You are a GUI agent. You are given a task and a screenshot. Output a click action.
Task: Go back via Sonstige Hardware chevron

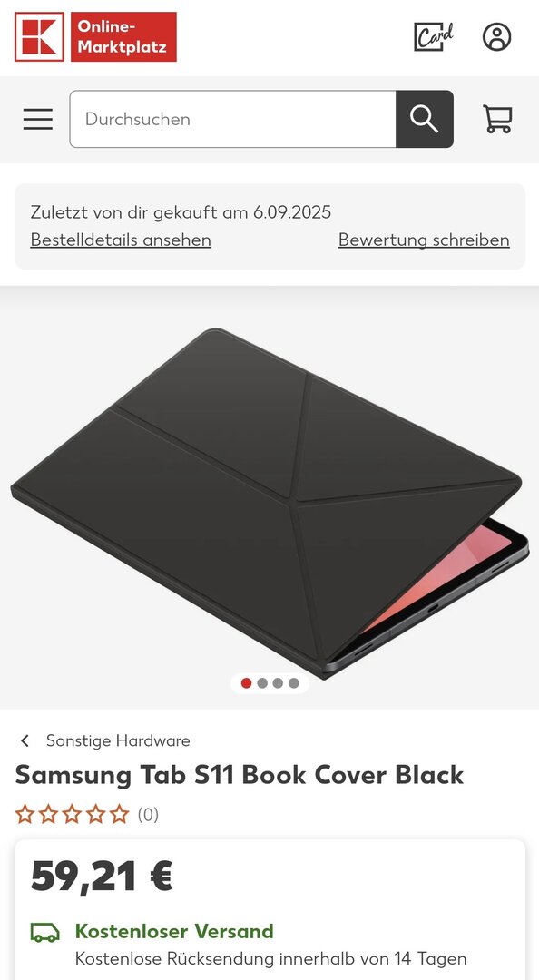25,740
